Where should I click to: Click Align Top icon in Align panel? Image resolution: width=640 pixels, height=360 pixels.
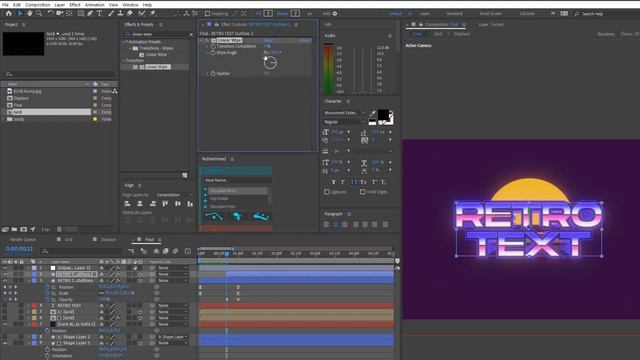165,204
